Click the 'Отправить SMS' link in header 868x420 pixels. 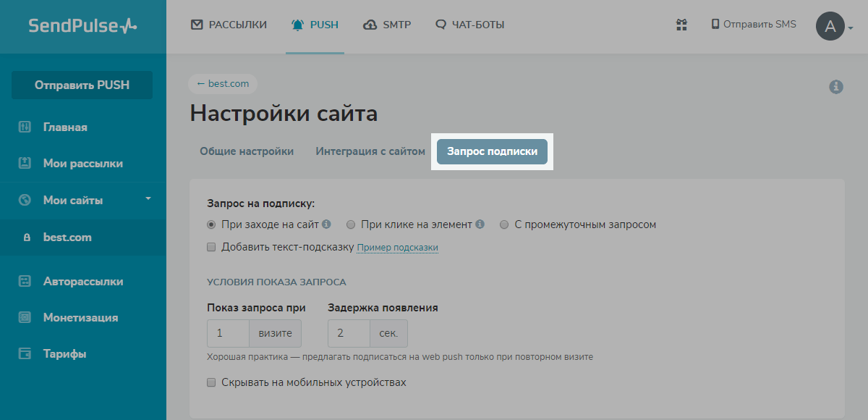pos(753,25)
